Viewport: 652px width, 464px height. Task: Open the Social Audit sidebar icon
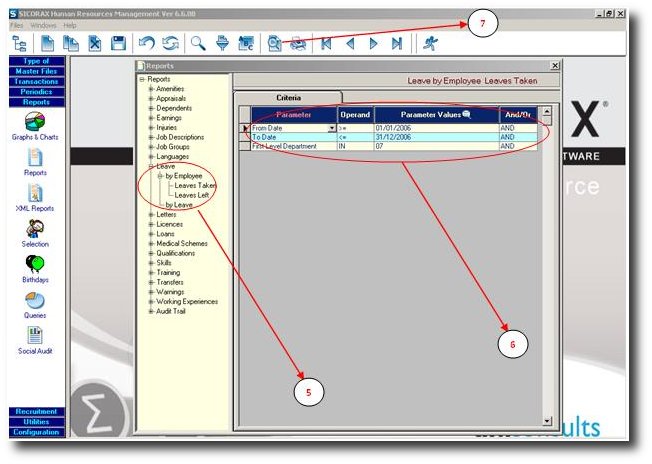(35, 341)
